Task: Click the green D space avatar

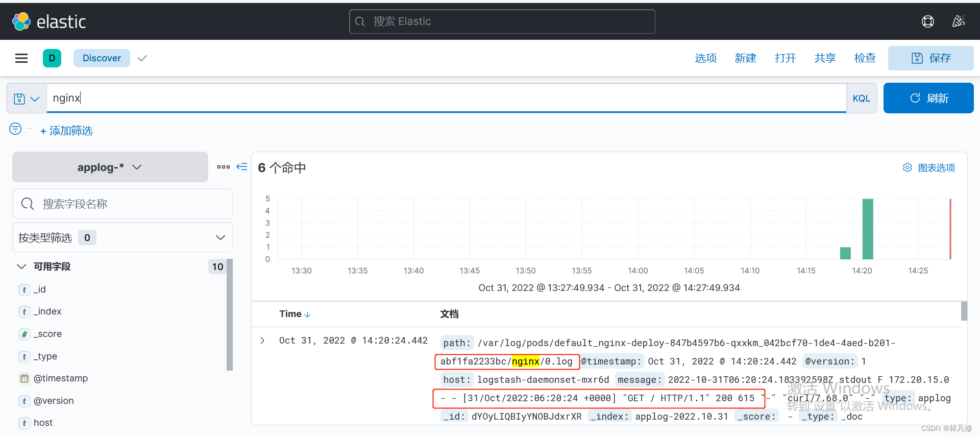Action: coord(52,58)
